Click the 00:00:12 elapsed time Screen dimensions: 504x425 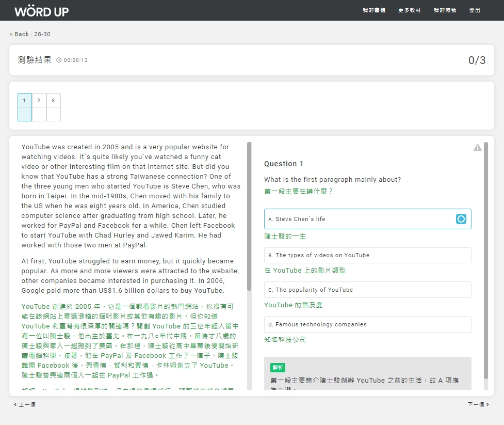point(75,60)
